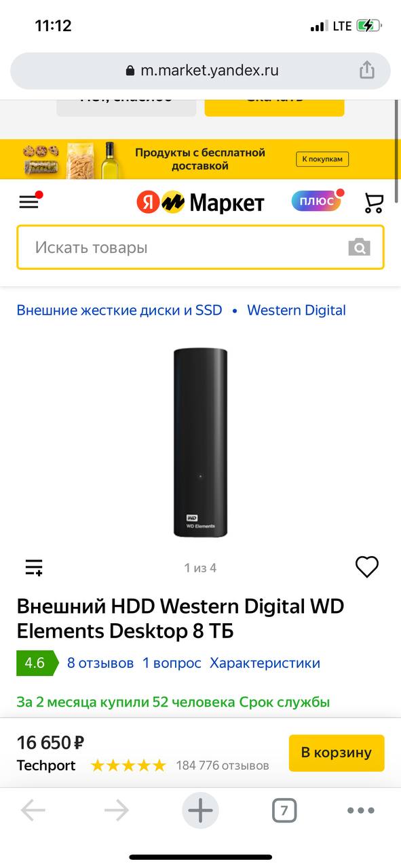Show open tabs counter (7)
401x868 pixels.
[284, 810]
